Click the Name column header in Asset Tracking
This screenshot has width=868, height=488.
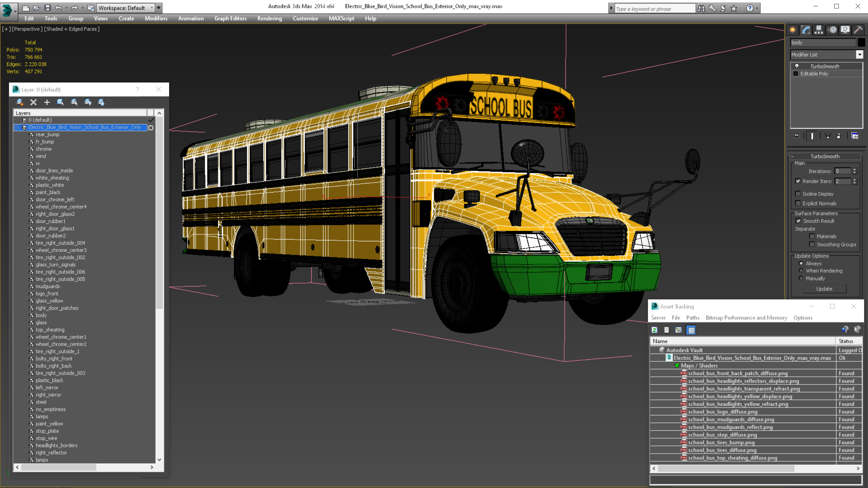pos(742,341)
